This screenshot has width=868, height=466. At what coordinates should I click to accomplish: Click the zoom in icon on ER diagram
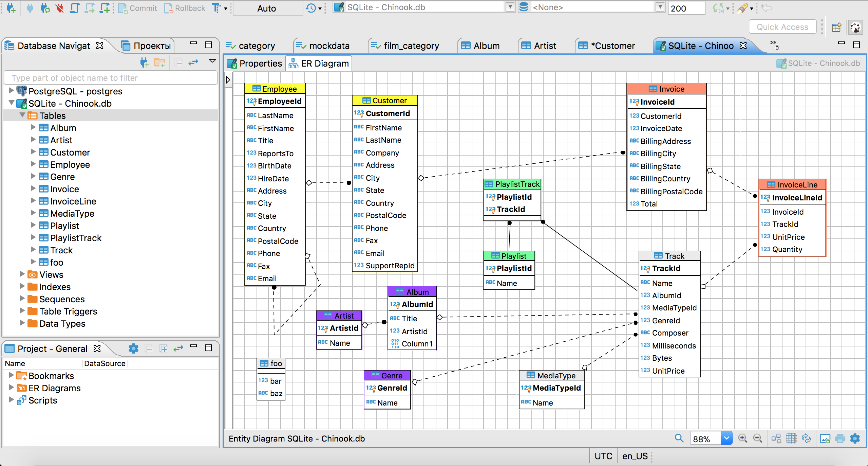tap(743, 438)
